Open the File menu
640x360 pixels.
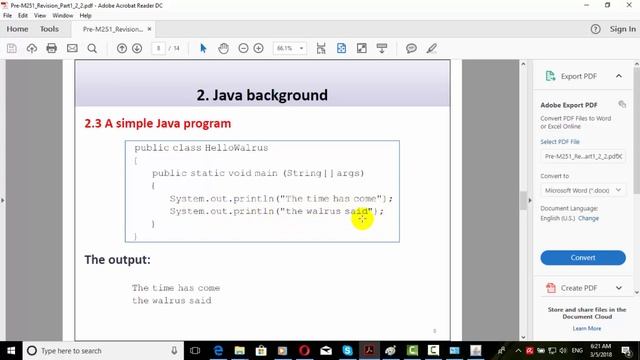7,15
